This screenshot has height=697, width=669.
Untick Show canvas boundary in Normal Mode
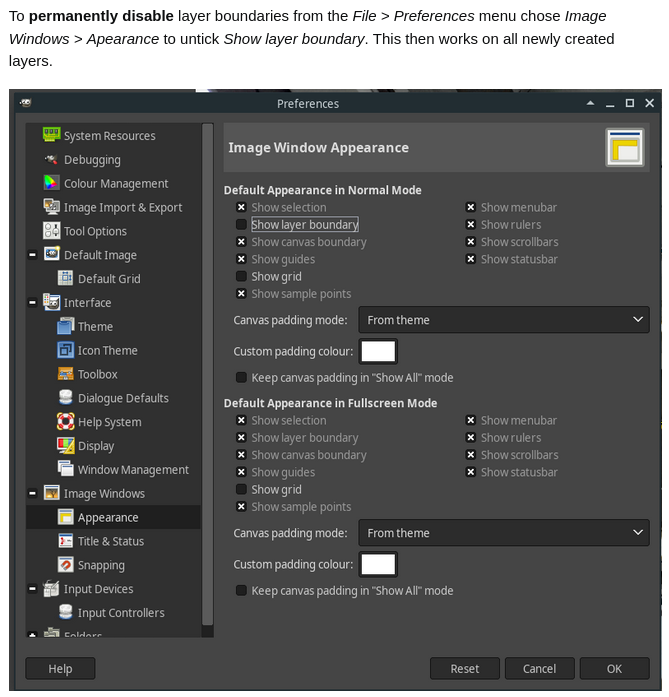(x=241, y=242)
